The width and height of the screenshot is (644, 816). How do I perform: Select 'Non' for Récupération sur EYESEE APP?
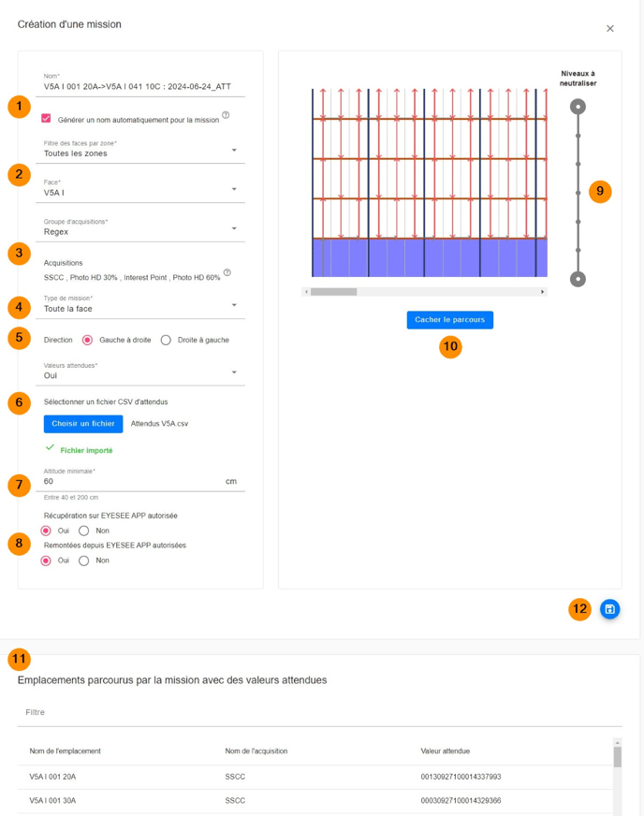click(x=84, y=531)
